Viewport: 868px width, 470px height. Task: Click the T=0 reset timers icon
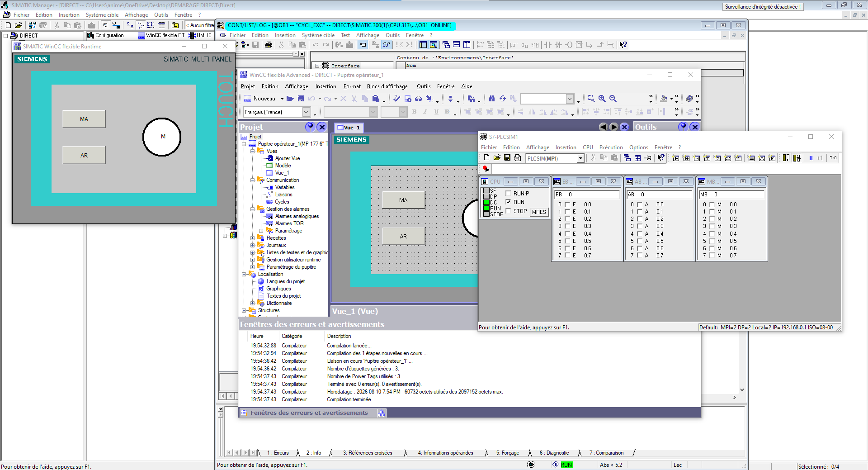tap(833, 158)
